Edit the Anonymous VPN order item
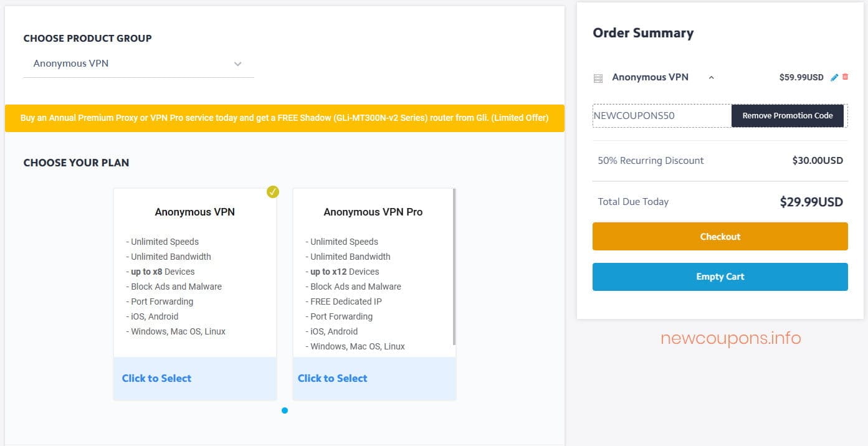 [834, 77]
